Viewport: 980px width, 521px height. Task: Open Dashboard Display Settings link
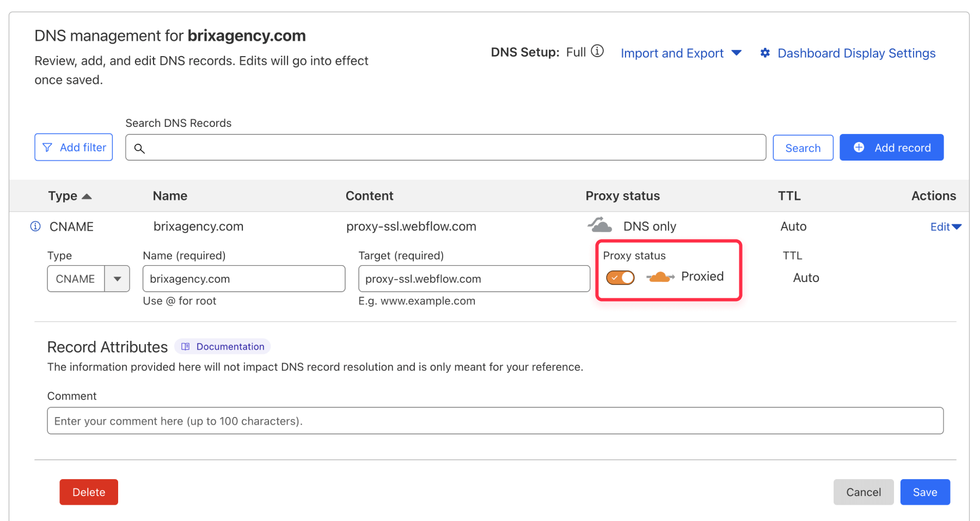[856, 53]
